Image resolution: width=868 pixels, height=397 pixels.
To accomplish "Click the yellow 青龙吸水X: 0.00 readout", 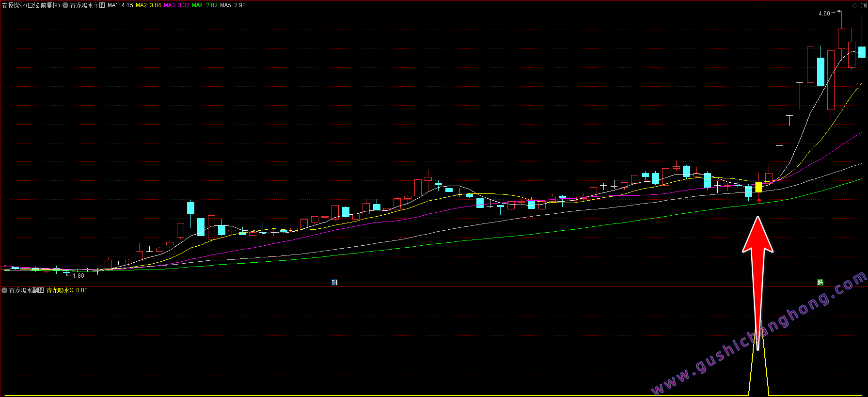I will 67,290.
